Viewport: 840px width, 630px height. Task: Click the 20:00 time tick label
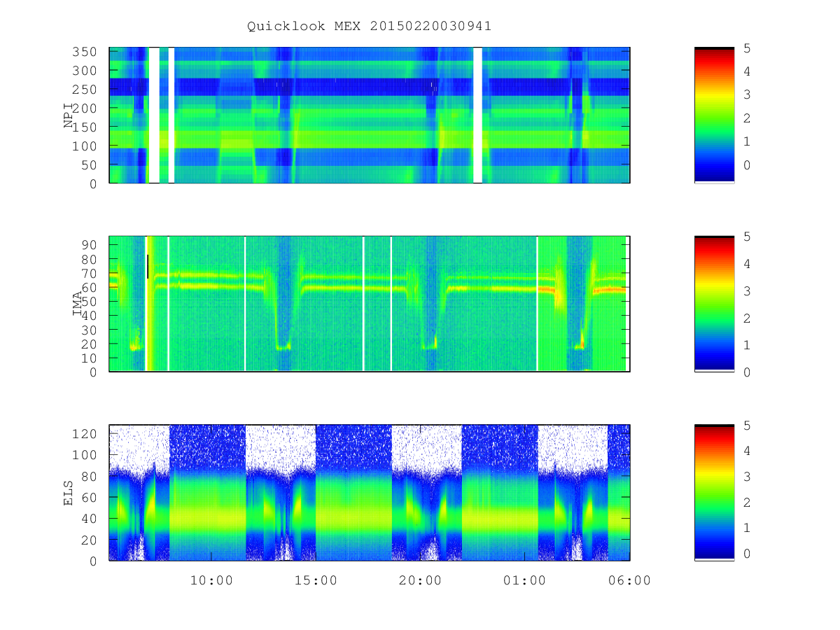420,580
